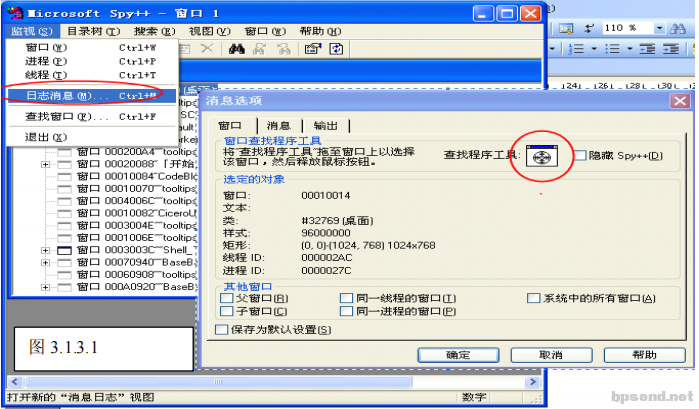Click the window icon of row 000A0920 BaseB
The width and height of the screenshot is (699, 409).
coord(65,287)
